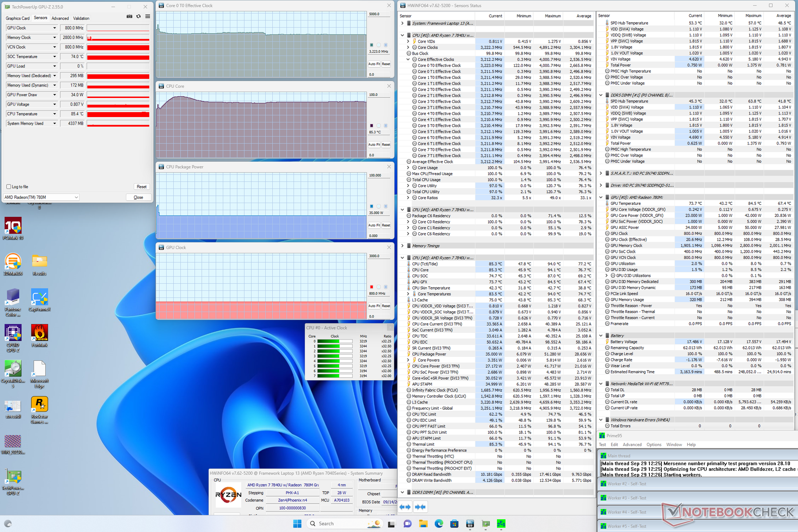Click HWiNFO expand columns arrows button
798x532 pixels.
405,507
